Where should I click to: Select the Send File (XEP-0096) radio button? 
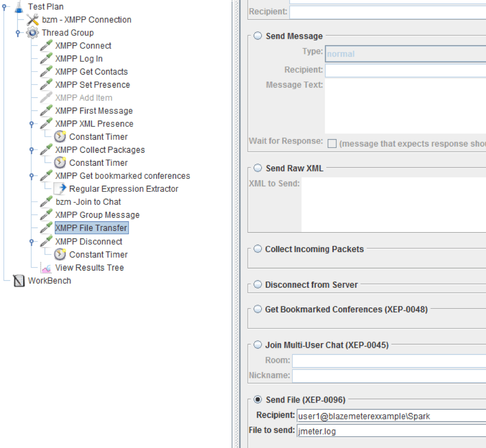[257, 399]
